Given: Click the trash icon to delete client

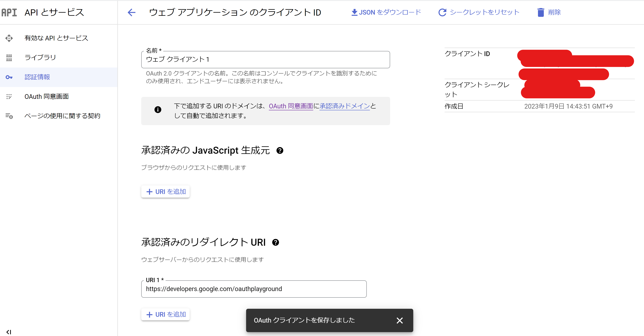Looking at the screenshot, I should tap(540, 12).
